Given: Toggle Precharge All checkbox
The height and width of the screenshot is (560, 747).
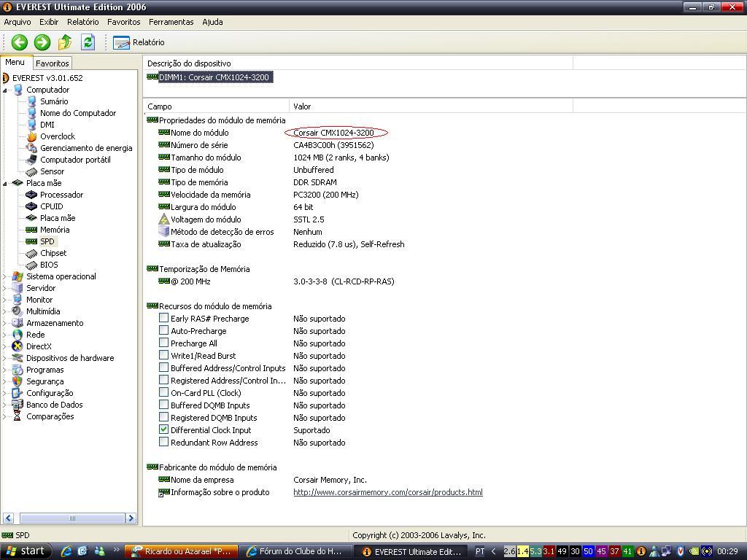Looking at the screenshot, I should point(163,343).
